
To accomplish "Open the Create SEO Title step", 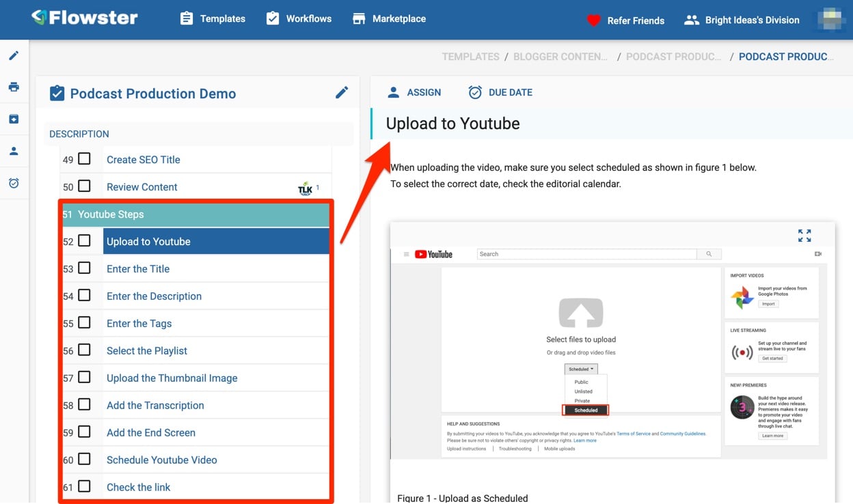I will (144, 160).
